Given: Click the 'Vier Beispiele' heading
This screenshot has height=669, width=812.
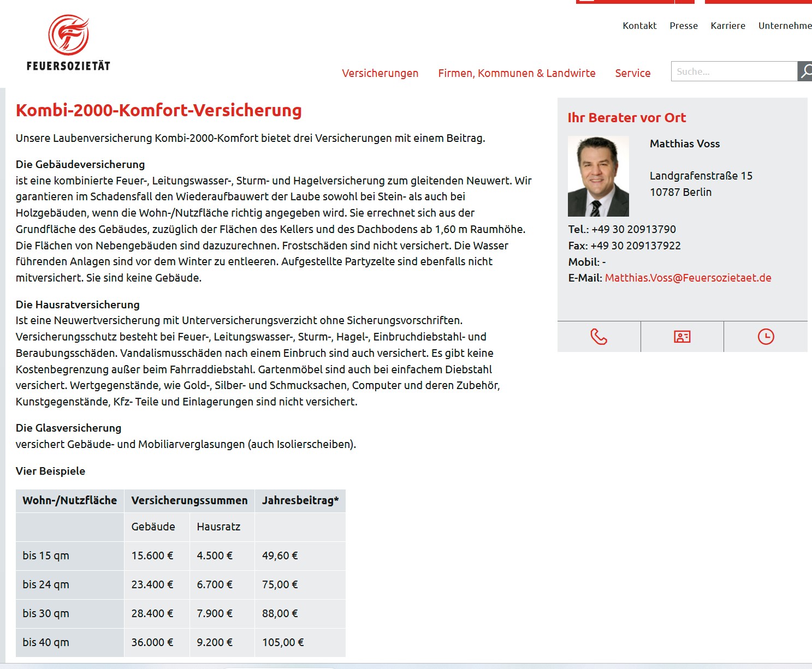Looking at the screenshot, I should tap(51, 471).
